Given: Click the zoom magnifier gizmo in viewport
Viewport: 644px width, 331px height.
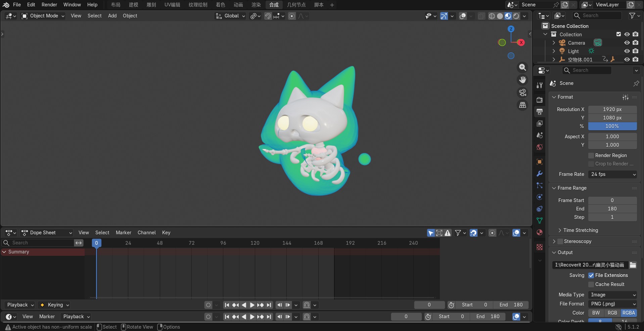Looking at the screenshot, I should [522, 67].
